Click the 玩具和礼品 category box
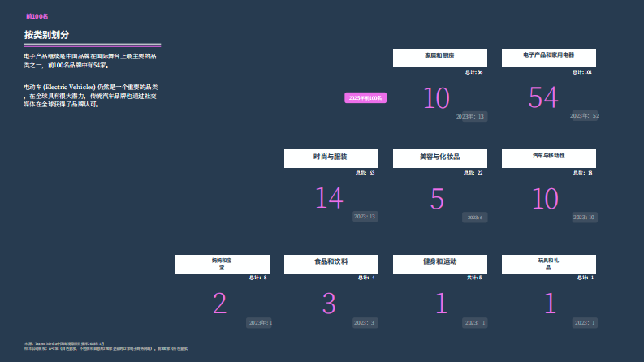This screenshot has width=644, height=362. 548,264
